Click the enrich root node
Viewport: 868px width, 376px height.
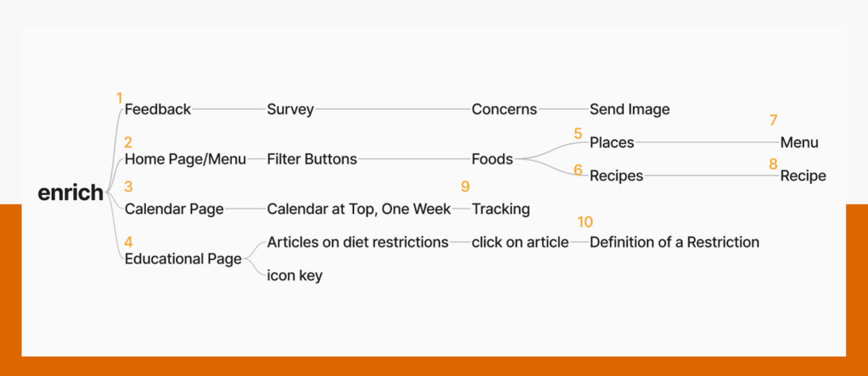pyautogui.click(x=70, y=193)
